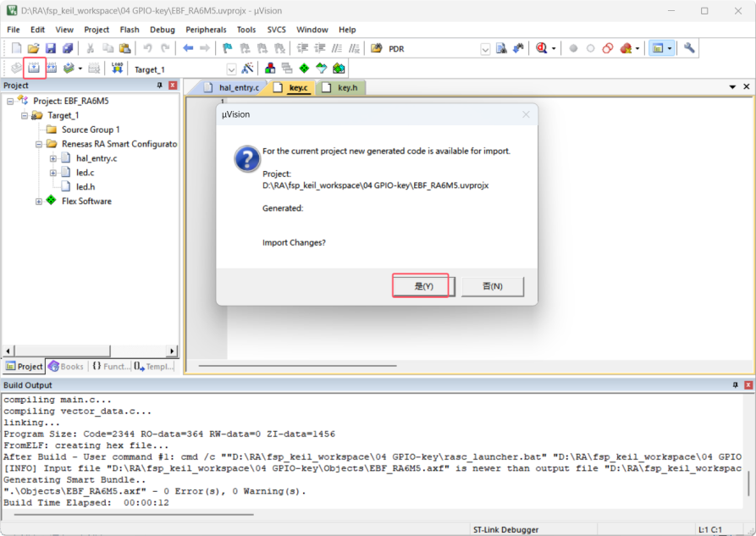Screen dimensions: 756x536
Task: Open the Pack Installer icon
Action: click(x=339, y=69)
